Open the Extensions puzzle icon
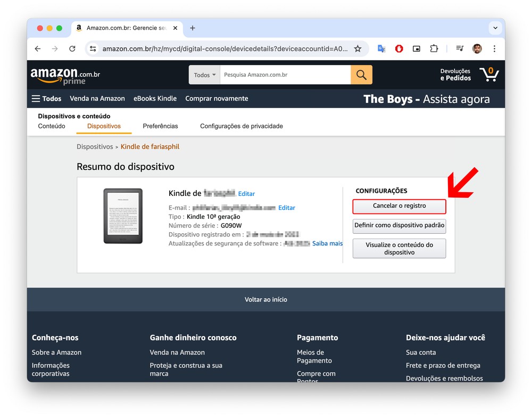The height and width of the screenshot is (418, 532). pyautogui.click(x=434, y=48)
